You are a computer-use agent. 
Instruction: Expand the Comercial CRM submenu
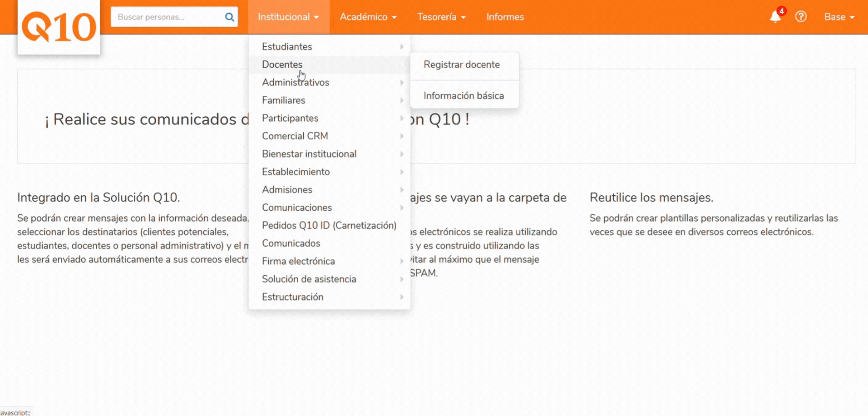pos(330,136)
